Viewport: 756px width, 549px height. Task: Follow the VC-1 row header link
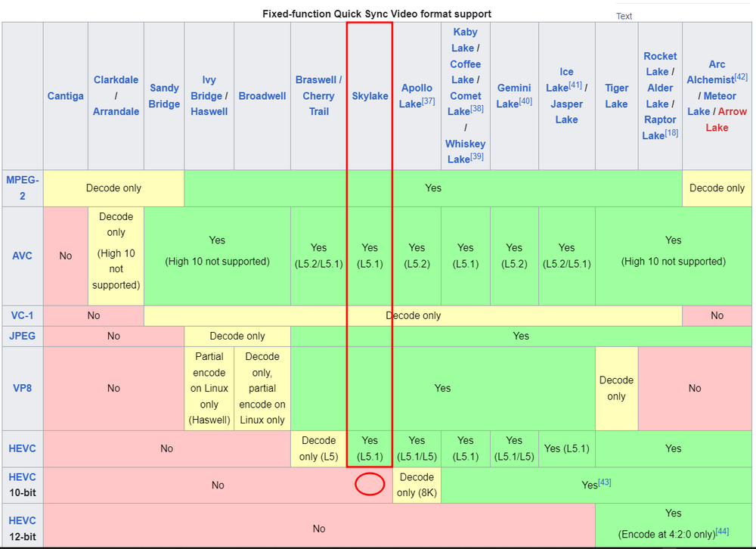[x=22, y=315]
